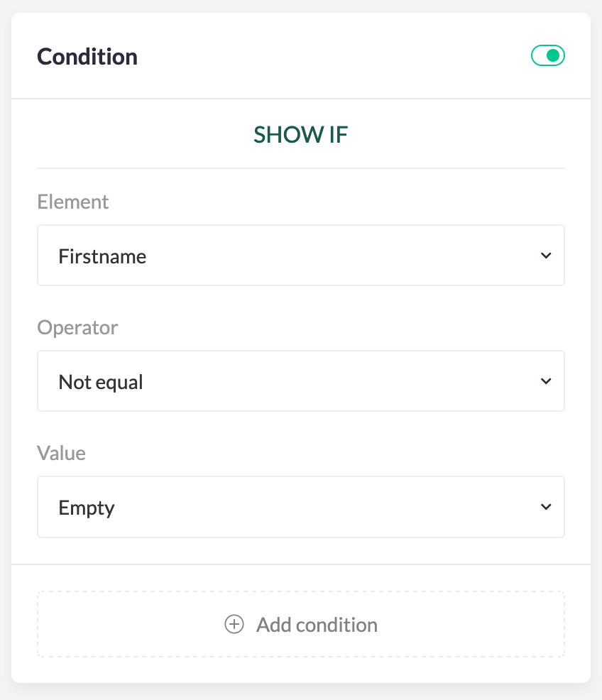Viewport: 602px width, 700px height.
Task: Click the chevron arrow in the Value field
Action: [545, 507]
